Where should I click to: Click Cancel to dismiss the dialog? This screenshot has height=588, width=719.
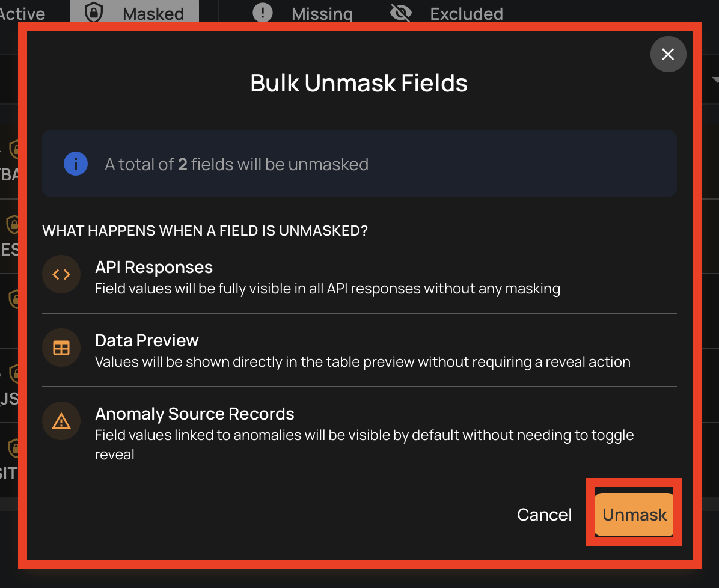coord(544,515)
